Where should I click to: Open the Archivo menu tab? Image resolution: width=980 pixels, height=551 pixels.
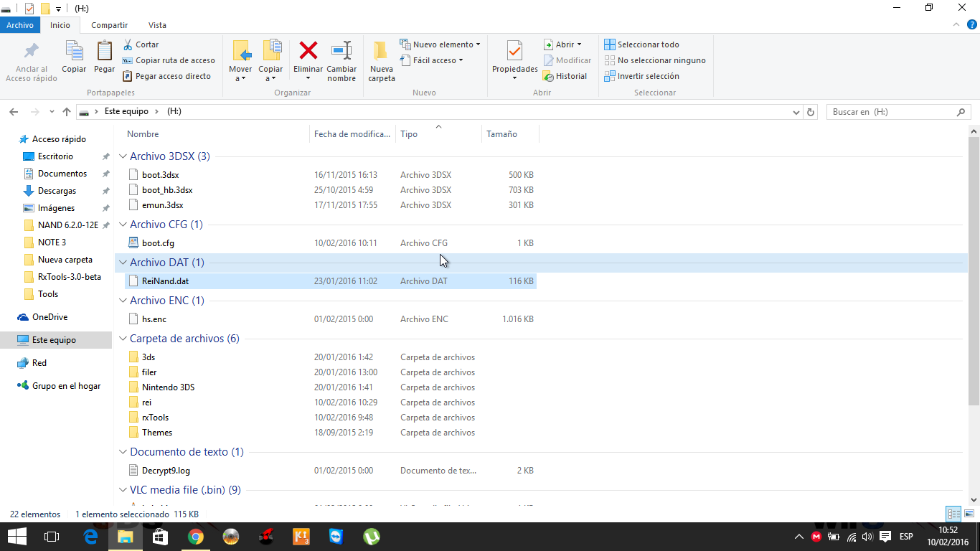(x=20, y=25)
